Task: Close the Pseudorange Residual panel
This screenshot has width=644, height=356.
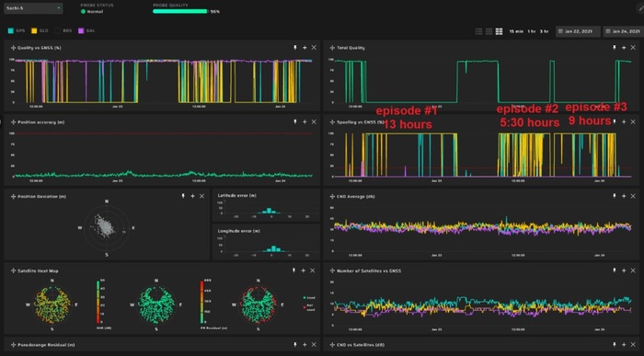Action: tap(314, 345)
